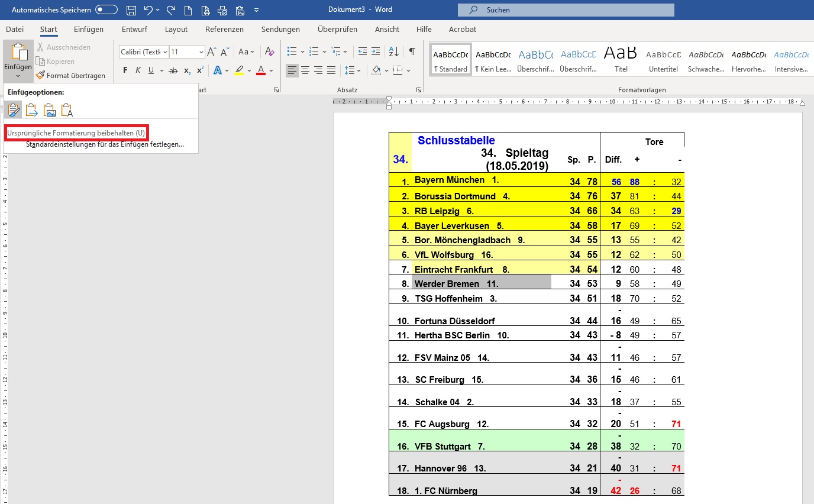Toggle bold formatting (F)
This screenshot has height=504, width=814.
point(125,70)
